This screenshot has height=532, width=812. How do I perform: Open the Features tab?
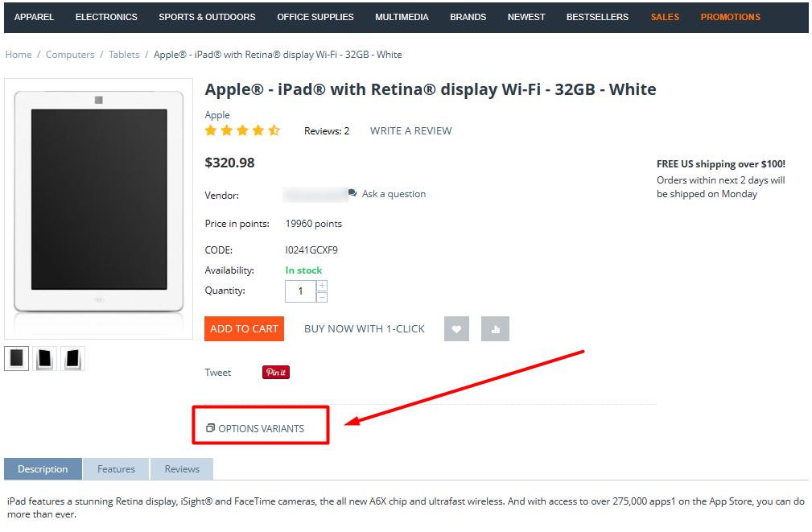coord(116,468)
